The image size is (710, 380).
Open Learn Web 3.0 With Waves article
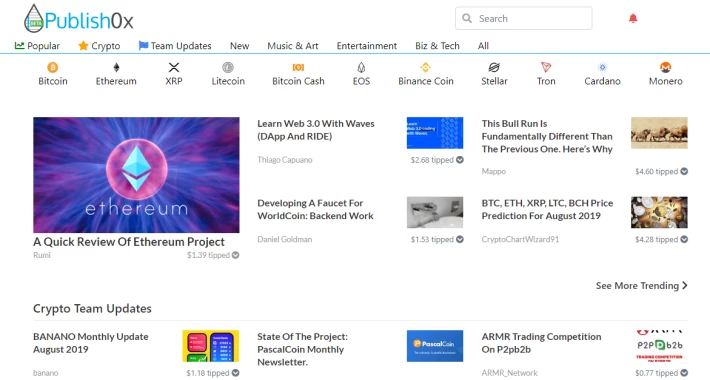316,130
